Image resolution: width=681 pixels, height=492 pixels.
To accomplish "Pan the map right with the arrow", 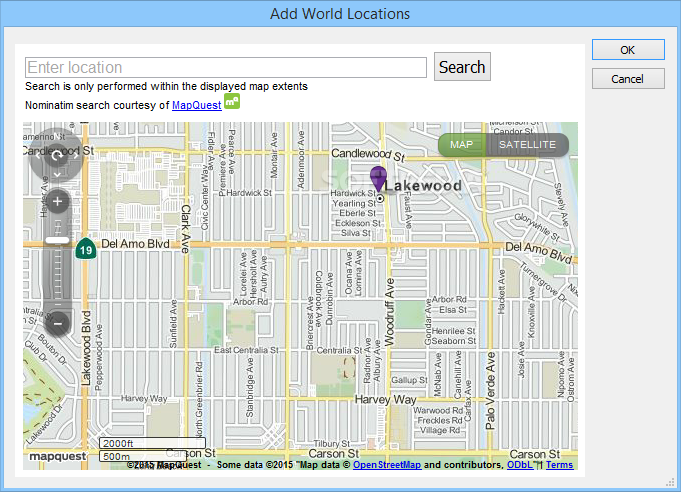I will point(76,155).
